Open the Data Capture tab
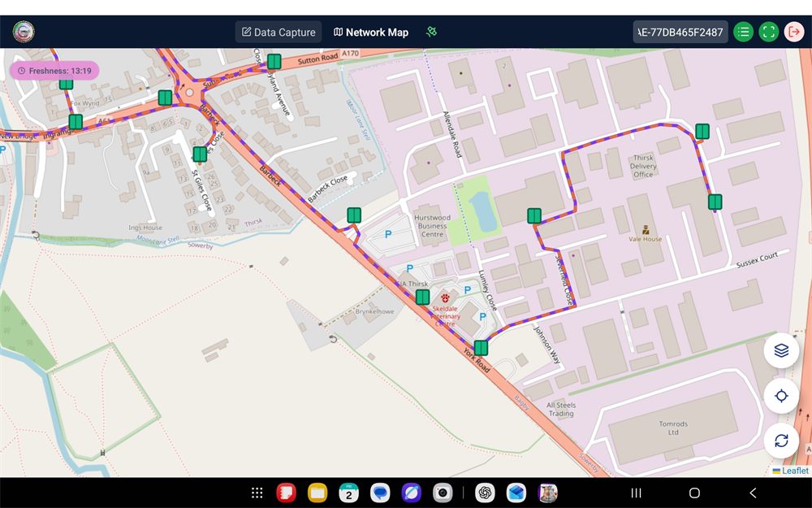The height and width of the screenshot is (508, 812). (x=279, y=33)
